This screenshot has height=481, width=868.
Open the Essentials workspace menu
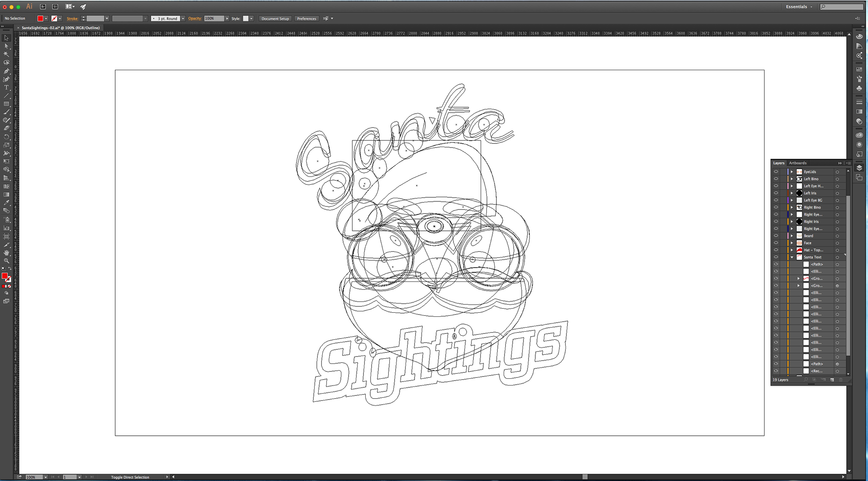(x=799, y=7)
